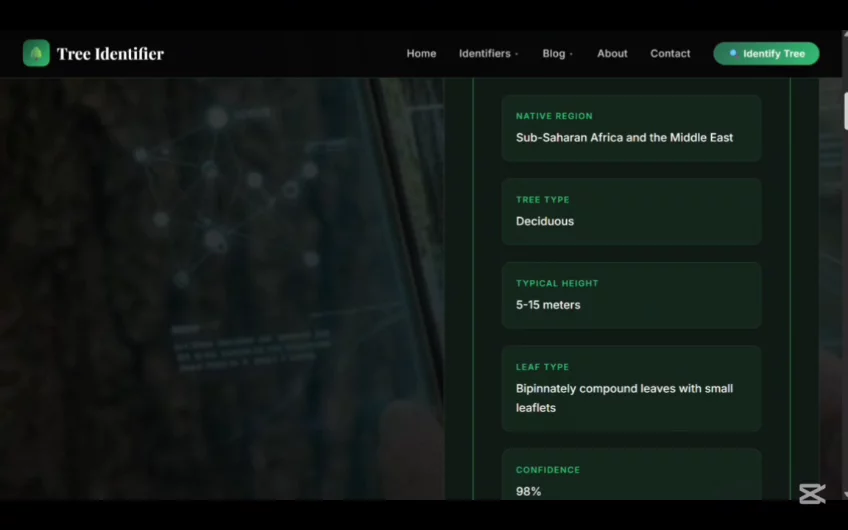The image size is (848, 530).
Task: Select the 98% confidence value
Action: coord(528,491)
